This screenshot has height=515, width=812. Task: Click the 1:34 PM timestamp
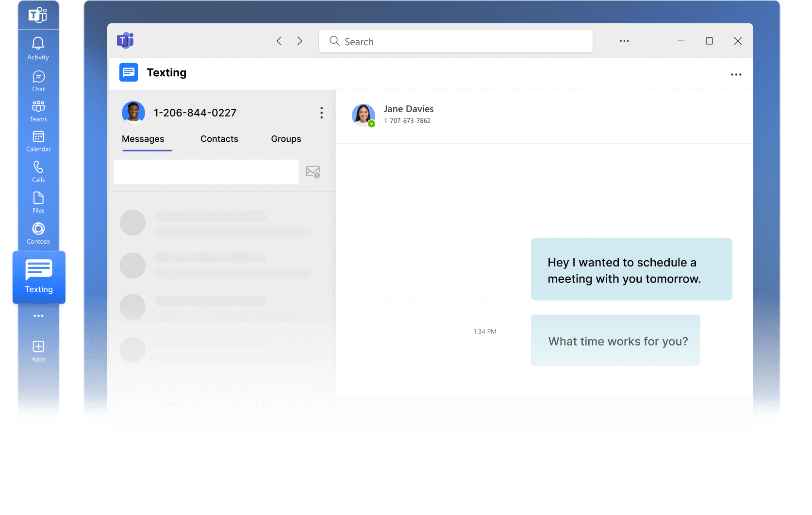[x=485, y=332]
